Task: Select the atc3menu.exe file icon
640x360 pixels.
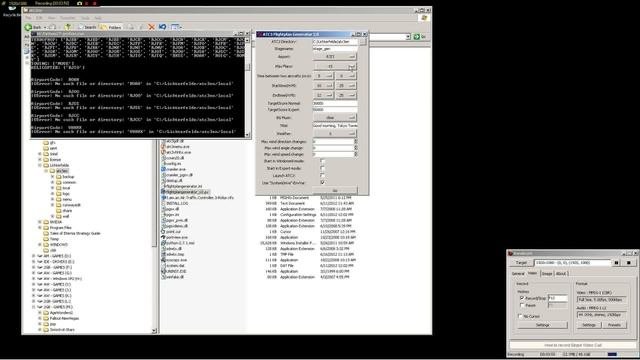Action: point(164,147)
